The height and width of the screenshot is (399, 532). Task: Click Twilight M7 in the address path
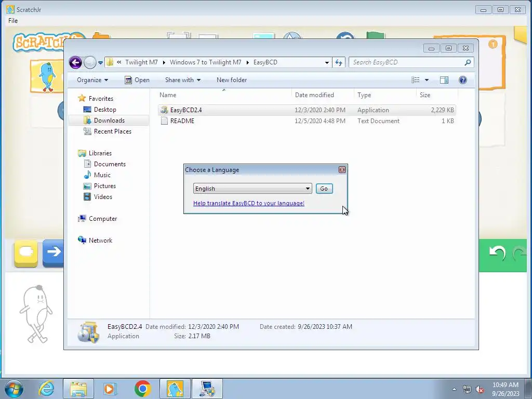(x=141, y=62)
